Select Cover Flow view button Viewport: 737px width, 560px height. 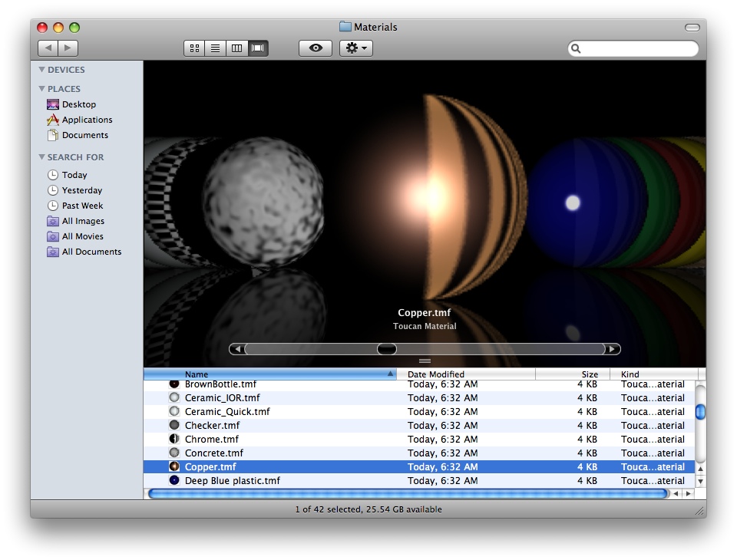point(258,48)
